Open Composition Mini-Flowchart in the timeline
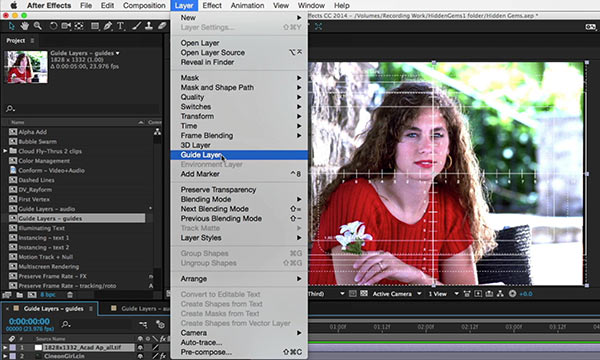Image resolution: width=600 pixels, height=360 pixels. click(x=143, y=325)
